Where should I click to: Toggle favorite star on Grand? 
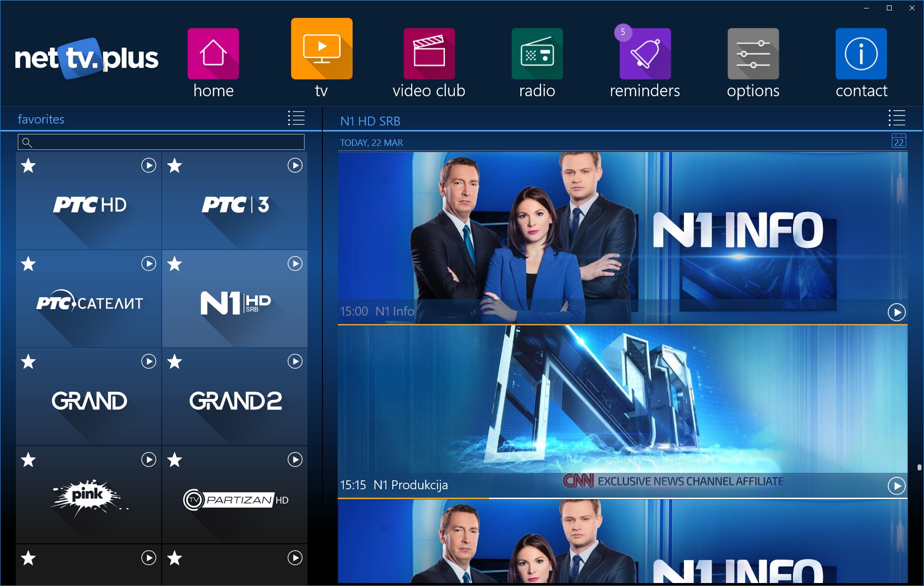[28, 361]
